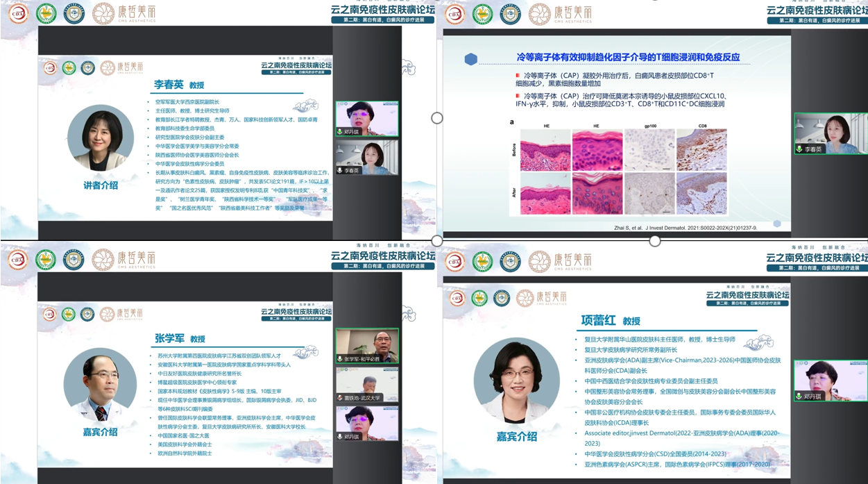868x484 pixels.
Task: Click 张学军-和平必胜 green microphone icon
Action: pos(340,359)
